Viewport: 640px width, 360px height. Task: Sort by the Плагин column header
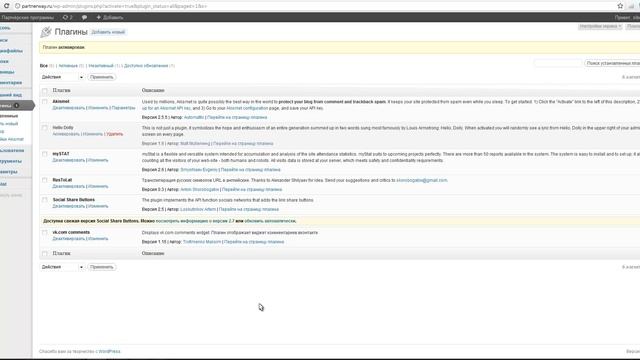pos(62,91)
